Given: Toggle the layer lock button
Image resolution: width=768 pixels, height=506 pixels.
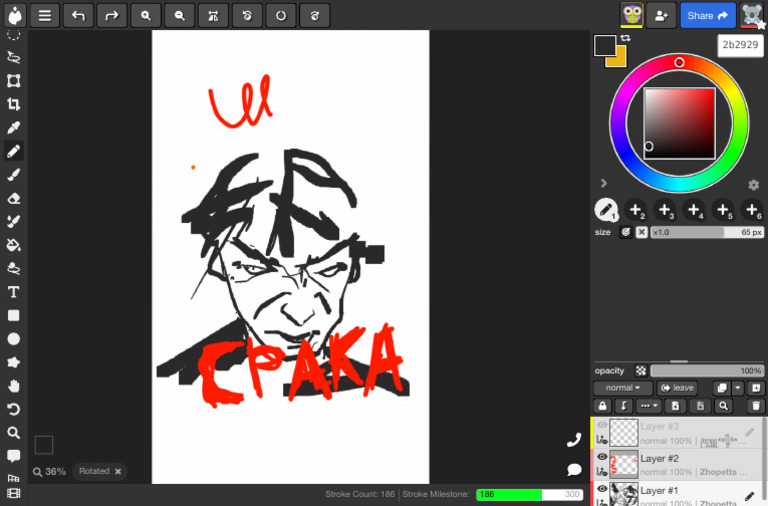Looking at the screenshot, I should [602, 406].
